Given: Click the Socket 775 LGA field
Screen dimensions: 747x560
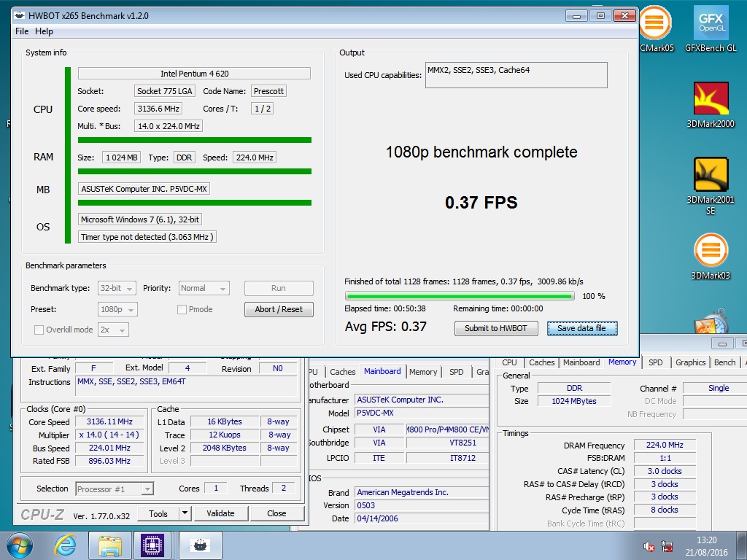Looking at the screenshot, I should point(165,91).
